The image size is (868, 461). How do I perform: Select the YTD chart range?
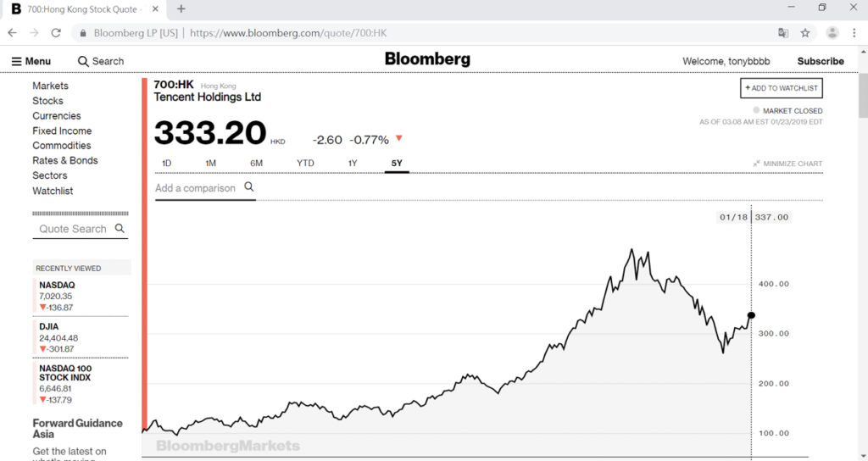point(305,164)
